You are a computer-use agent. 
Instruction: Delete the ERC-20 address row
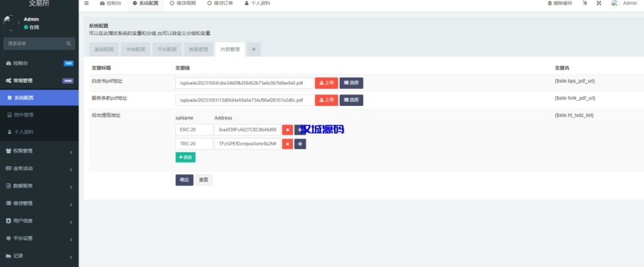point(287,130)
